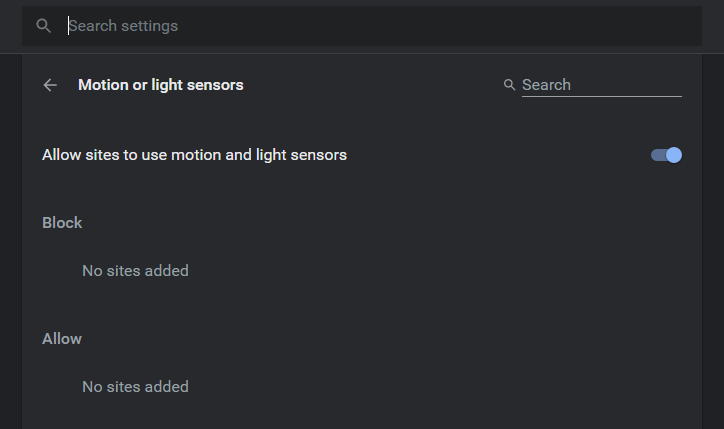Click "No sites added" under Block
The width and height of the screenshot is (724, 429).
coord(135,270)
